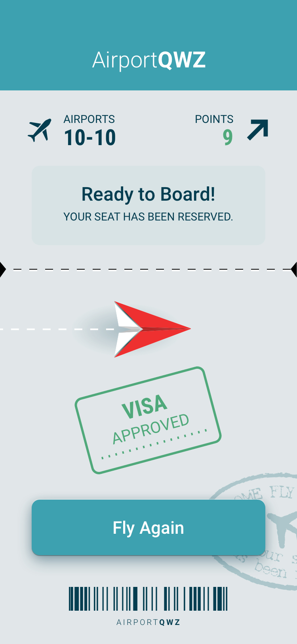Click the word APPROVED in the stamp

(151, 428)
